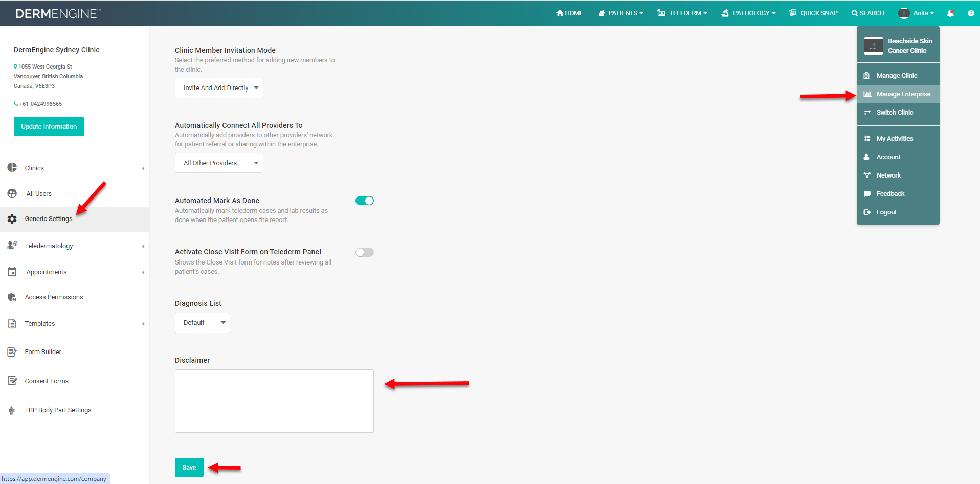980x484 pixels.
Task: Open the PATIENTS top menu
Action: point(621,13)
